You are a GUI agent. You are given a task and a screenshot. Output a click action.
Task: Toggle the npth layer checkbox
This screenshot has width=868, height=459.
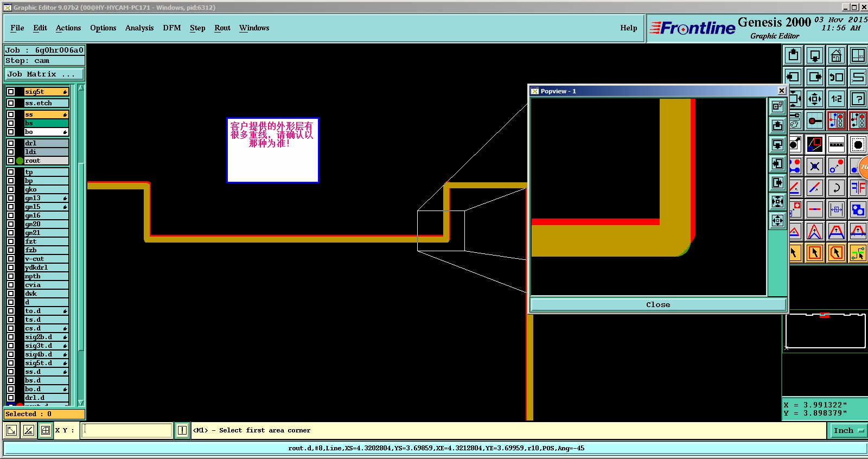pos(11,276)
